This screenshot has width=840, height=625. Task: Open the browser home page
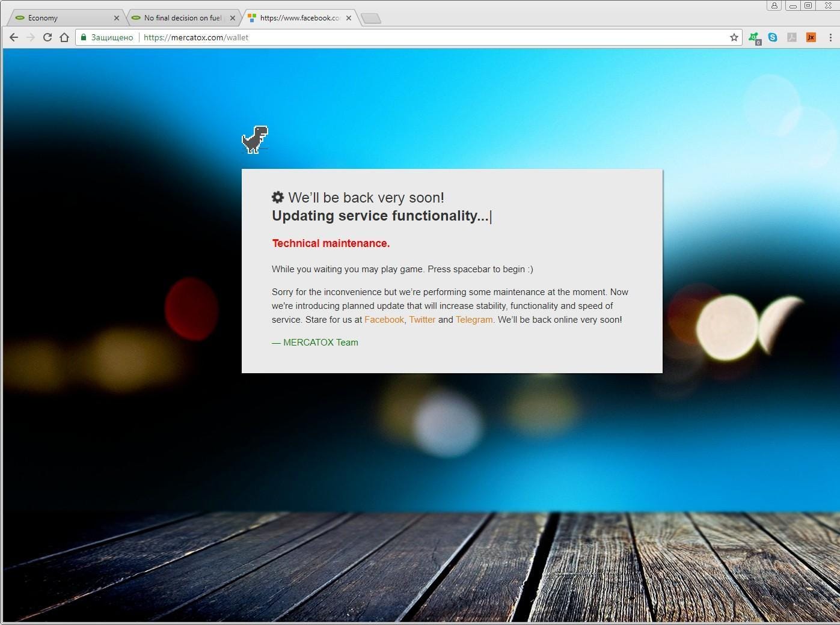tap(64, 37)
